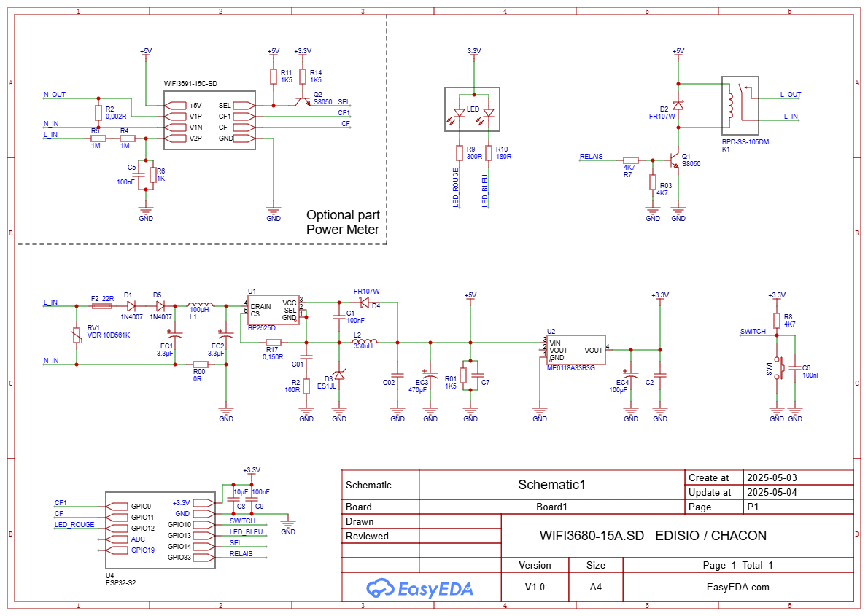Click the EC3 470µF capacitor symbol
The image size is (868, 616).
pos(430,375)
